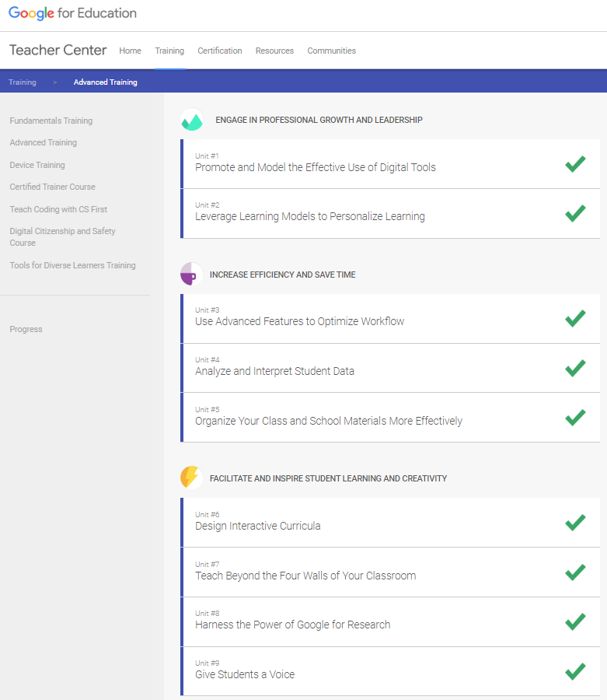Open Device Training from sidebar
This screenshot has width=607, height=700.
pos(37,165)
